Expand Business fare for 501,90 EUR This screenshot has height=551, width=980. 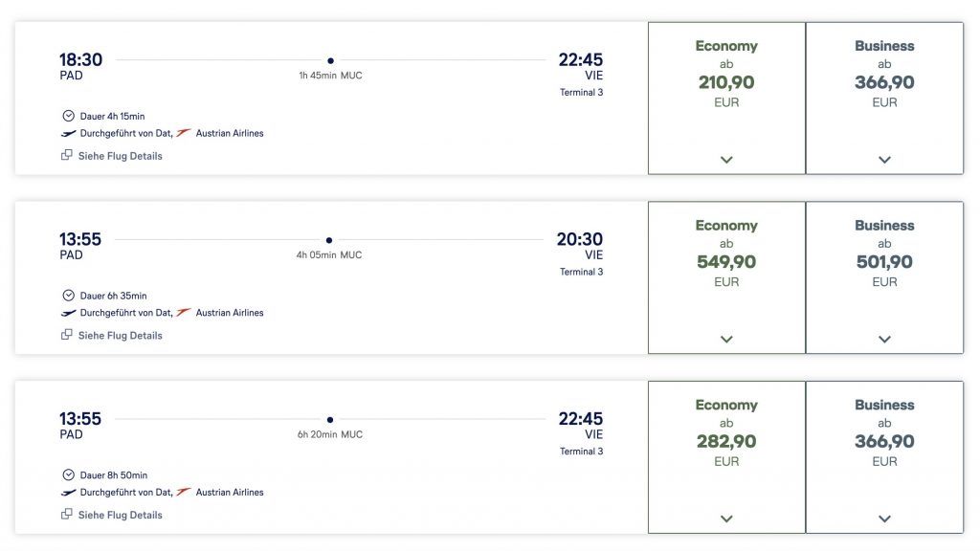(x=884, y=339)
